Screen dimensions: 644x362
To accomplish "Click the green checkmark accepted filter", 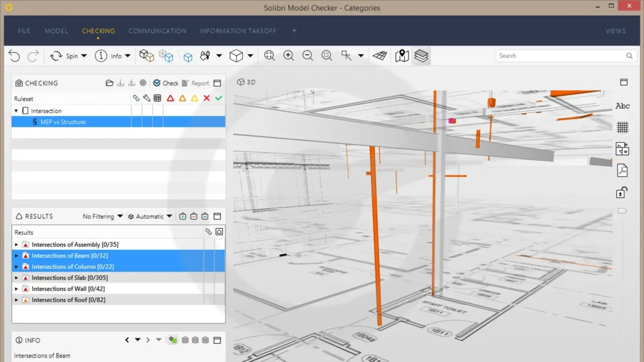I will click(x=218, y=98).
